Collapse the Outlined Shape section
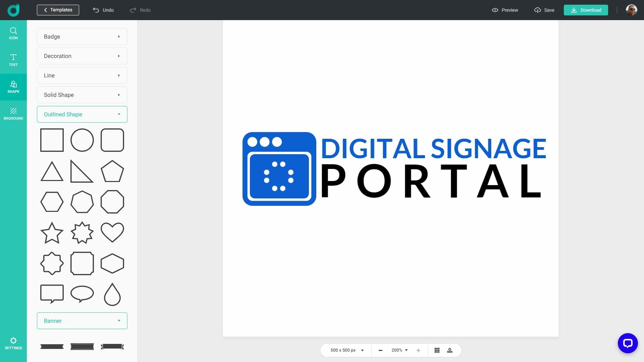644x362 pixels. 82,114
